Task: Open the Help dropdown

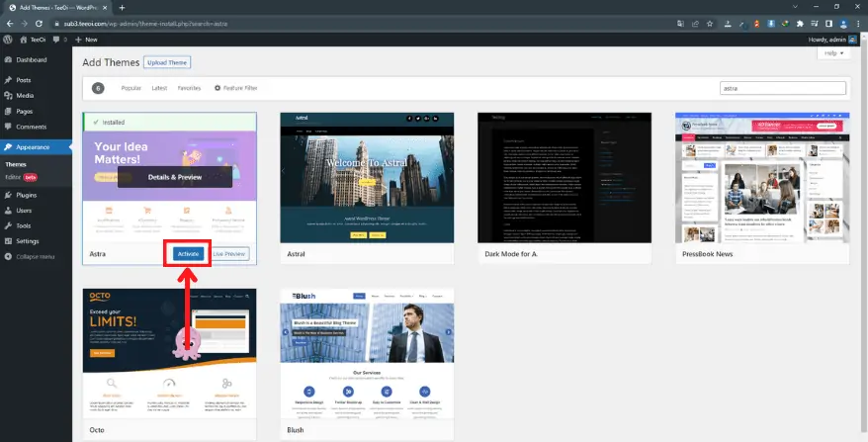Action: [x=833, y=53]
